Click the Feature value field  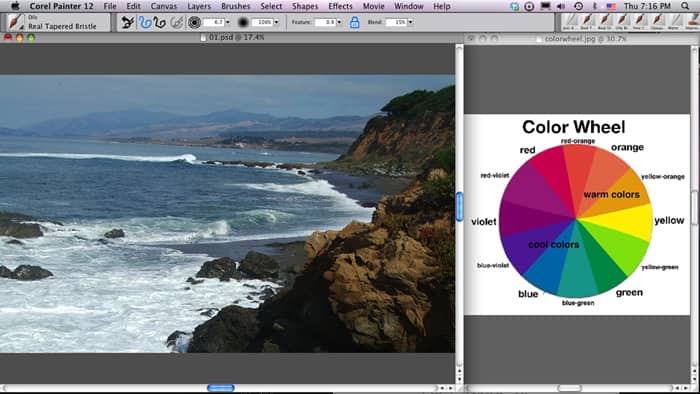[x=325, y=22]
